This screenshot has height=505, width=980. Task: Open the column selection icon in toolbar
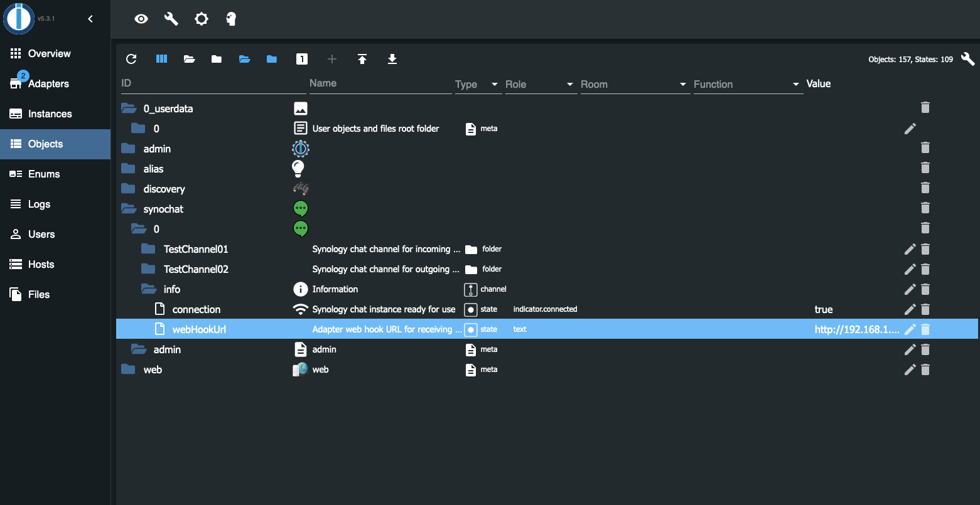(161, 59)
